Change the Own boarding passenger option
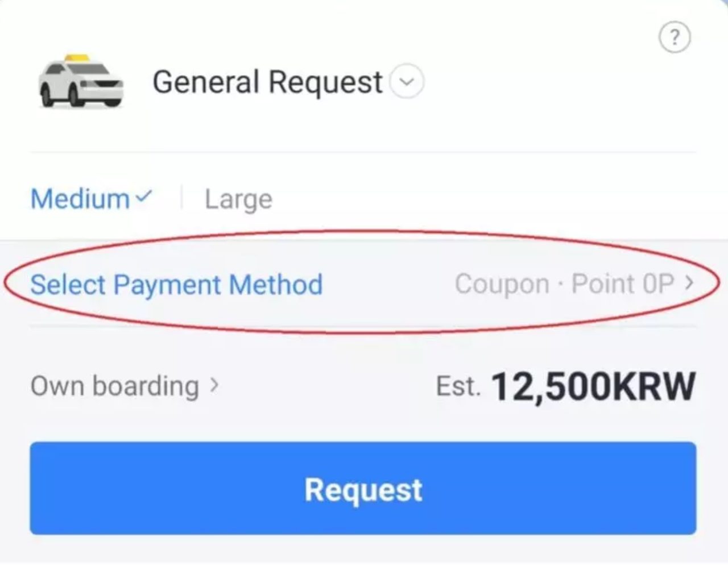This screenshot has height=566, width=728. (x=115, y=386)
